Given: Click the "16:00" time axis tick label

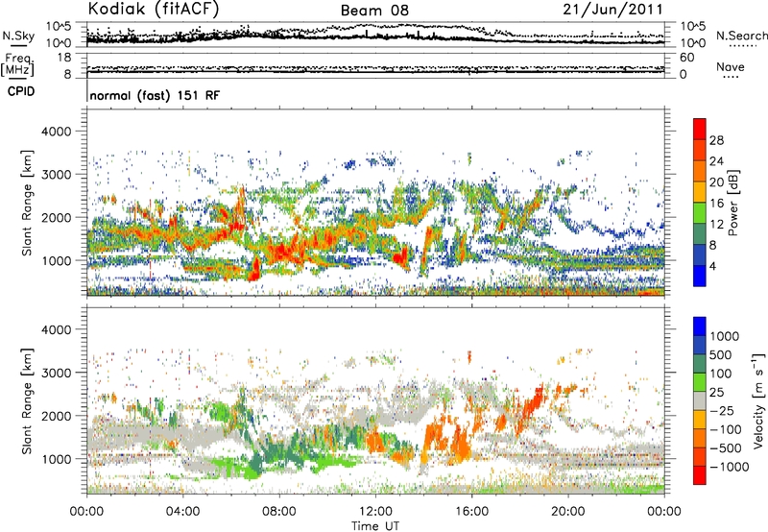Looking at the screenshot, I should pos(471,512).
